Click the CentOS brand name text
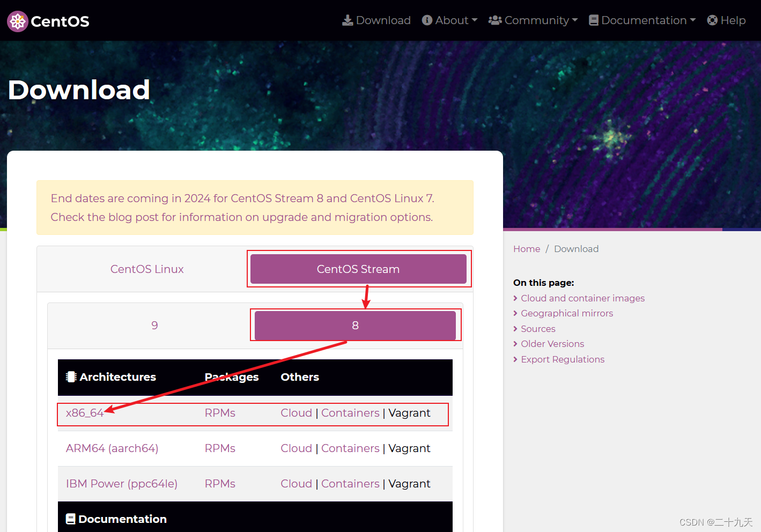 pyautogui.click(x=60, y=21)
